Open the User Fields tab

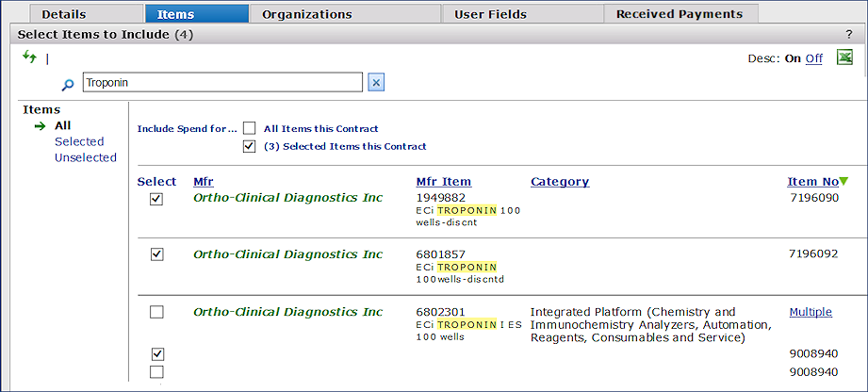pyautogui.click(x=490, y=14)
